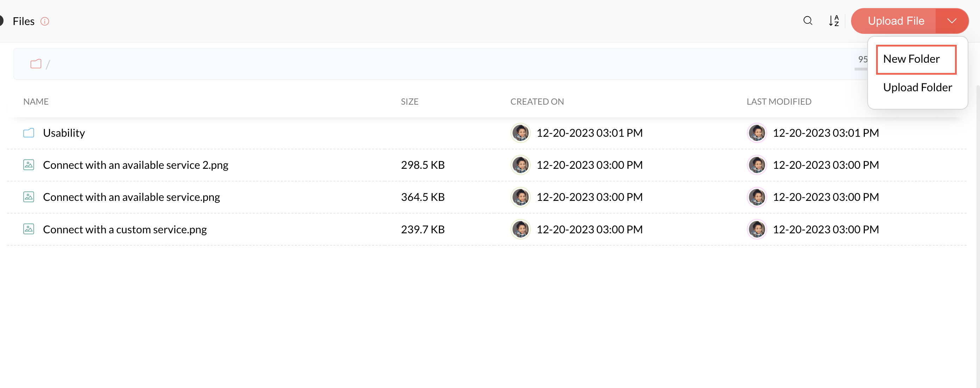This screenshot has width=980, height=388.
Task: Click creator avatar in Usability row
Action: [520, 133]
